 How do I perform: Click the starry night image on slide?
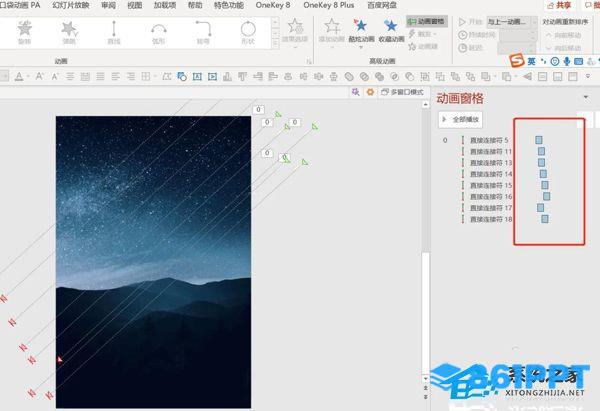153,262
